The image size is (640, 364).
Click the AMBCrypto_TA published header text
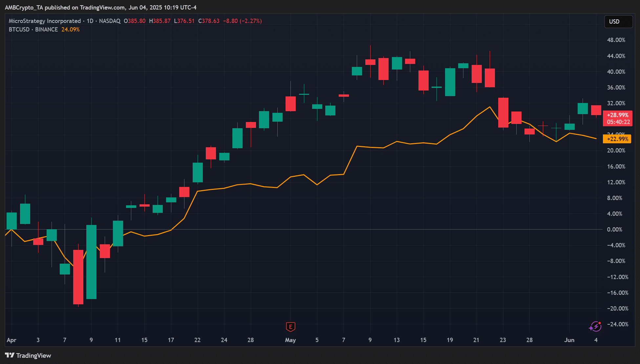pyautogui.click(x=100, y=8)
